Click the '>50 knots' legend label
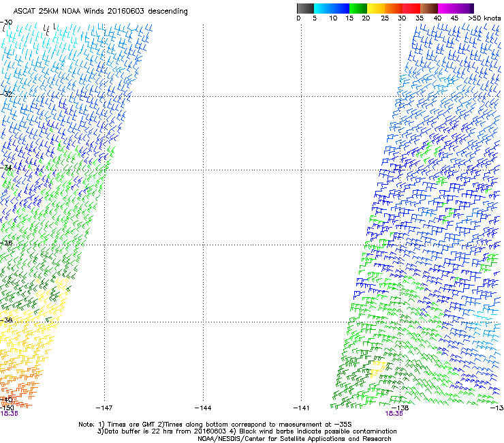Screen dimensions: 504x443 (x=484, y=18)
